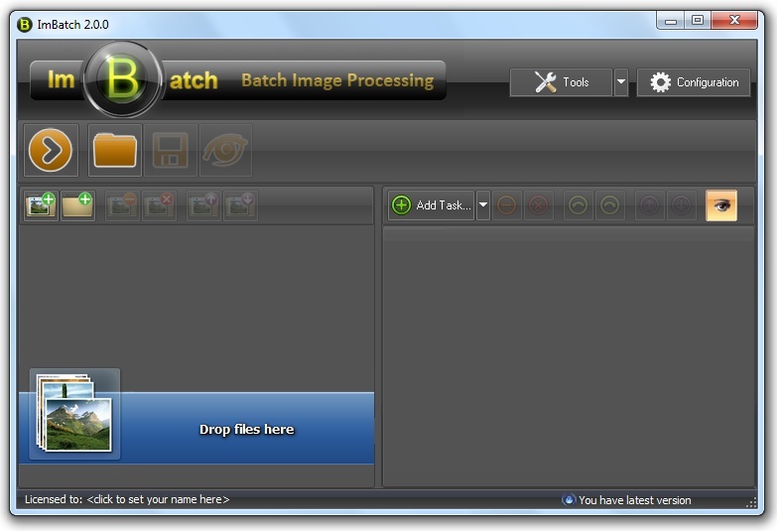Expand the Tools dropdown arrow

tap(621, 82)
